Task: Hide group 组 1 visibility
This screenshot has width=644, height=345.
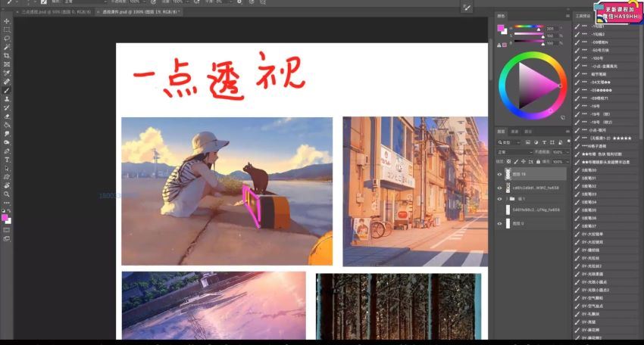Action: [499, 199]
